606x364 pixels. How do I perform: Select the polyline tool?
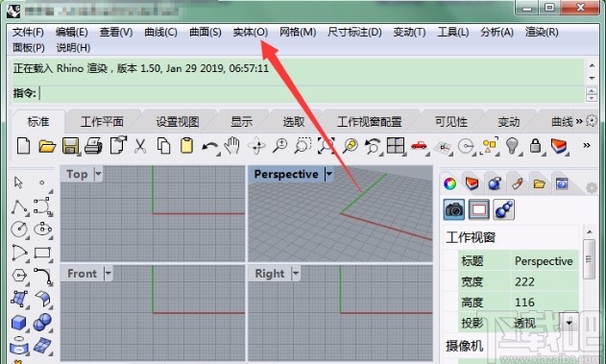pos(18,206)
